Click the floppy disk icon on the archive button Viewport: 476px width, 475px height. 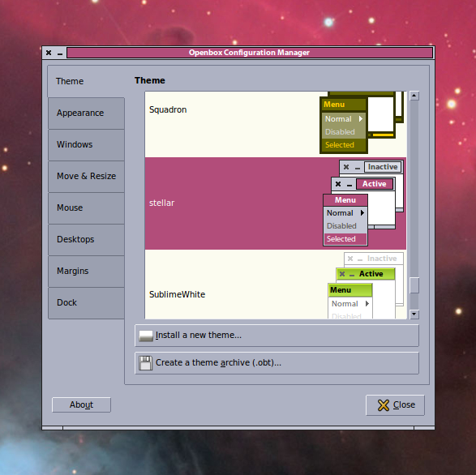pyautogui.click(x=145, y=362)
